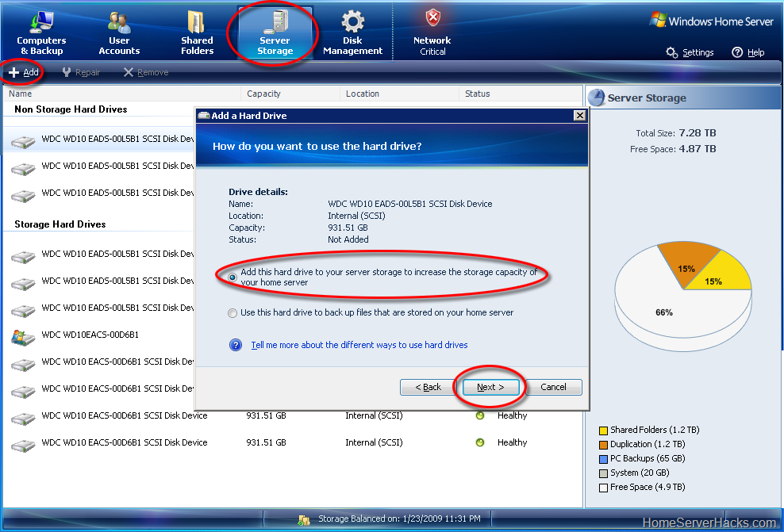The image size is (784, 532).
Task: Click the Repair toolbar button
Action: coord(81,72)
